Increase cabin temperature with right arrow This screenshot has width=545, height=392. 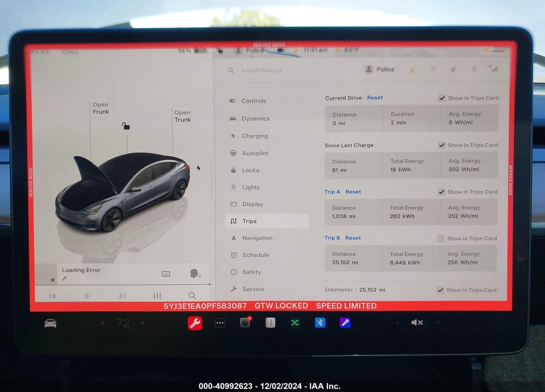[x=142, y=323]
